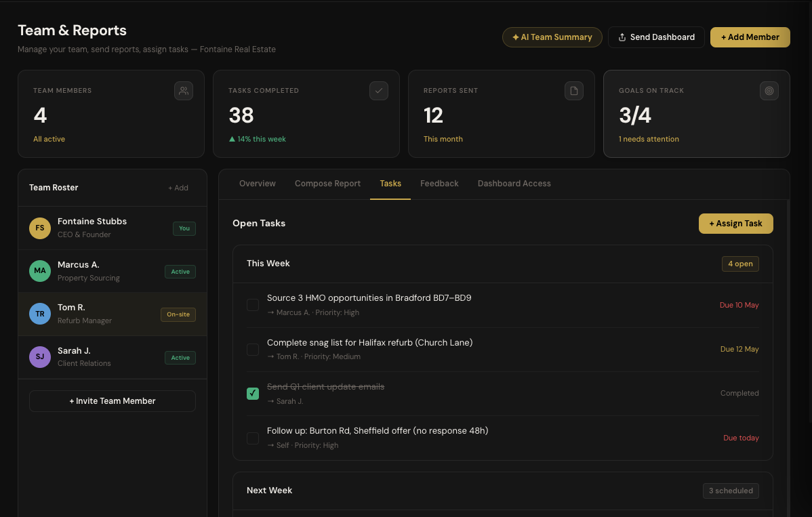Click Sarah J. purple SJ avatar
The height and width of the screenshot is (517, 812).
(x=40, y=357)
